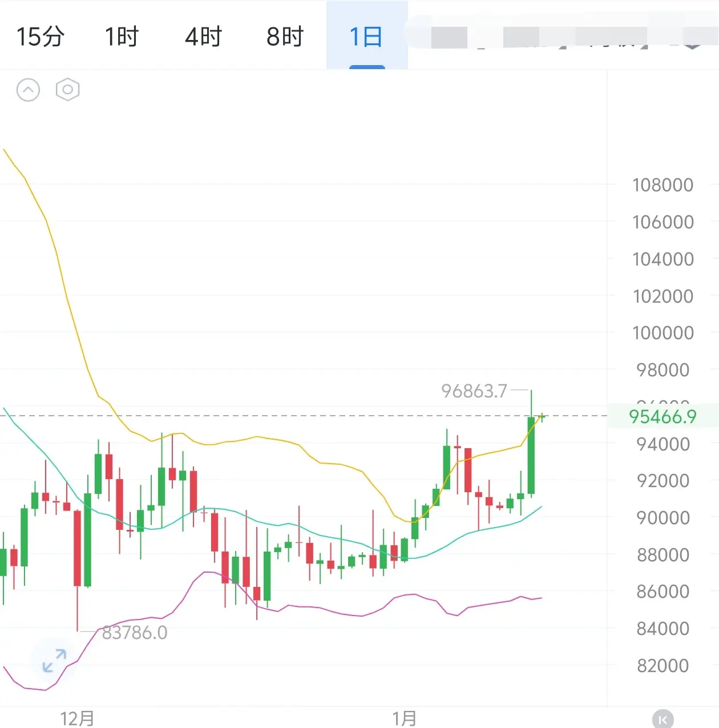Click the 86000 price axis label
The height and width of the screenshot is (728, 719).
pos(663,592)
